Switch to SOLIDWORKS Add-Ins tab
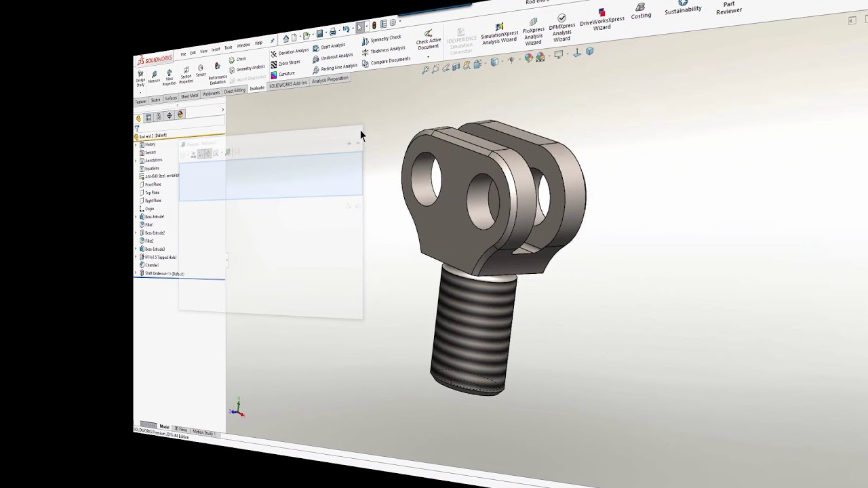The width and height of the screenshot is (868, 488). point(288,85)
